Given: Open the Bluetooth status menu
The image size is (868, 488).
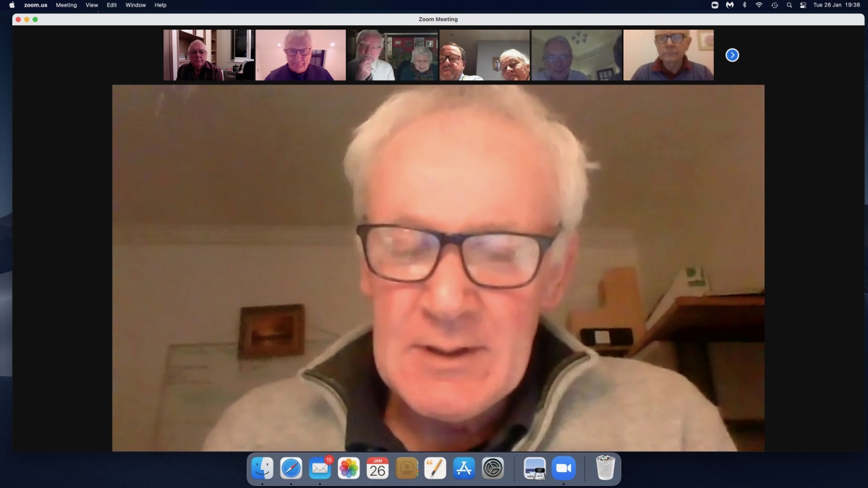Looking at the screenshot, I should (x=744, y=5).
